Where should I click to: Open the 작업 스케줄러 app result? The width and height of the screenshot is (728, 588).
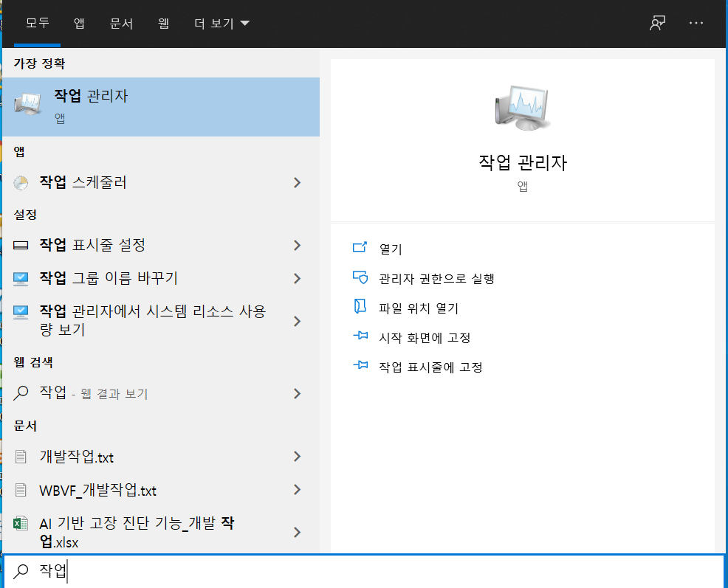point(161,183)
